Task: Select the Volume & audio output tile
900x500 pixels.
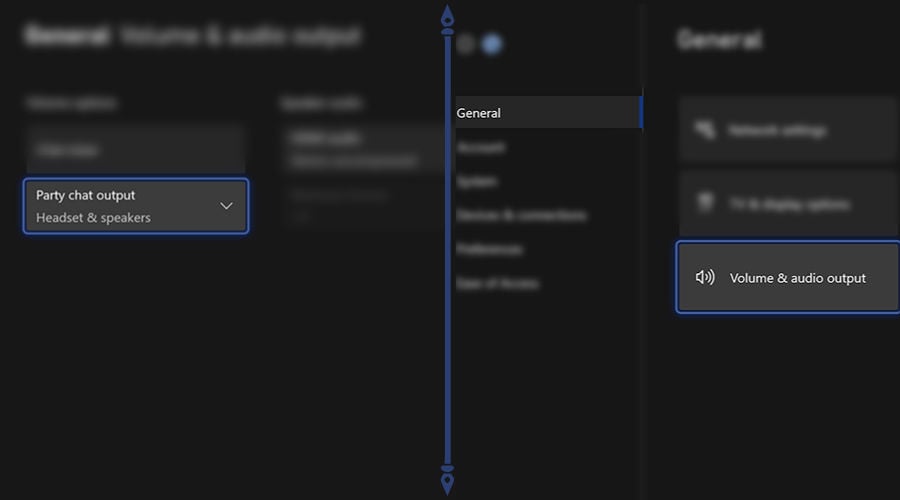Action: tap(788, 277)
